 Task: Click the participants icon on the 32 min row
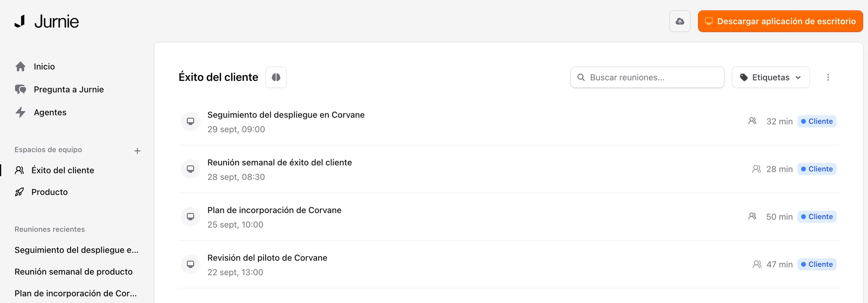[x=752, y=121]
